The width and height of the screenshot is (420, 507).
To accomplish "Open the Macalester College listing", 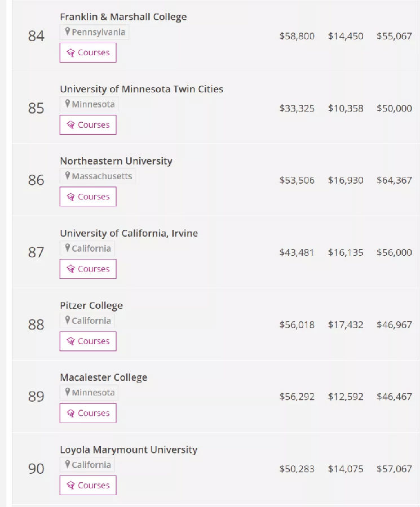I will 103,377.
